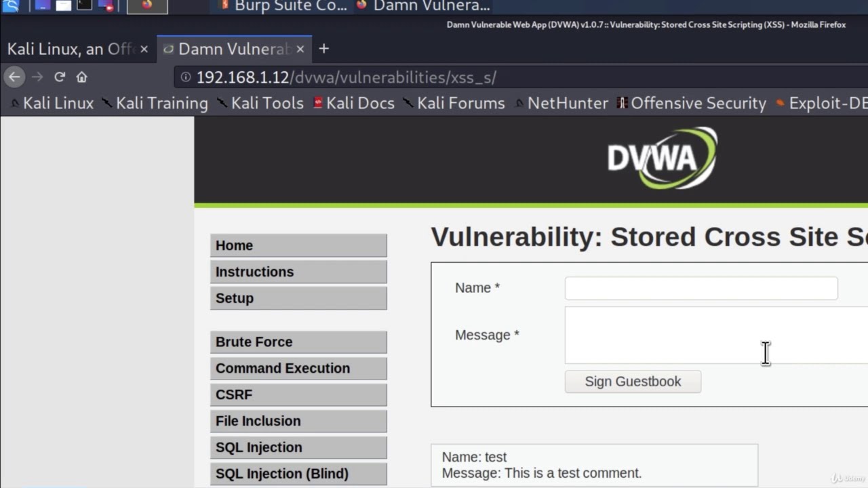This screenshot has width=868, height=488.
Task: Open the Kali dragon applications menu
Action: (x=11, y=6)
